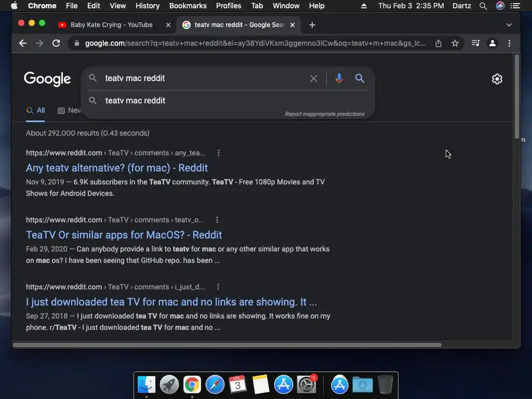
Task: Open options for the 'Any teatv alternative' result
Action: [219, 153]
